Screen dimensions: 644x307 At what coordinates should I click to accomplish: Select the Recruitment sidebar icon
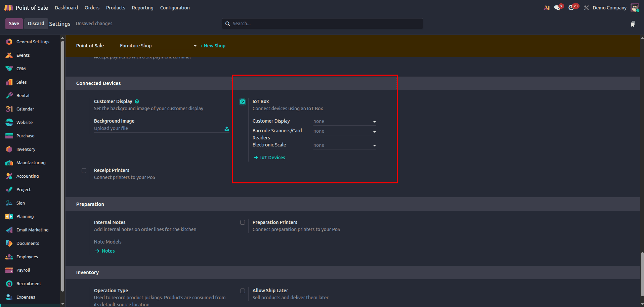(x=9, y=283)
